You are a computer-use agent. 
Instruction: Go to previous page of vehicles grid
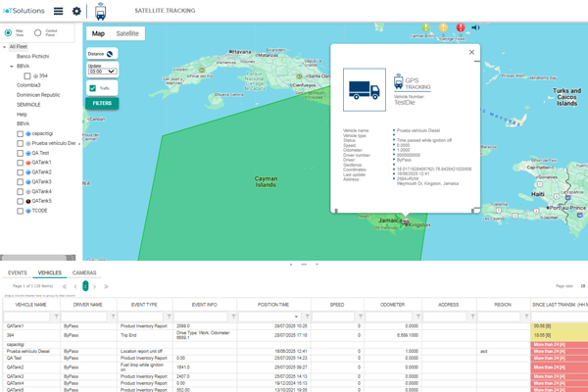point(75,286)
